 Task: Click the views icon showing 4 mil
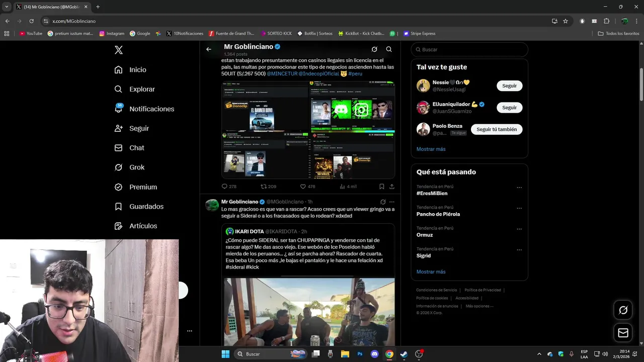[x=343, y=187]
